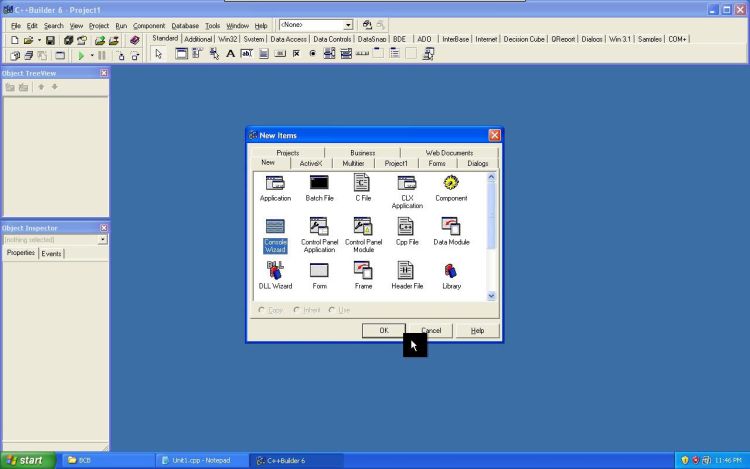Click the View Unit toolbar icon
Image resolution: width=750 pixels, height=469 pixels.
[x=15, y=55]
